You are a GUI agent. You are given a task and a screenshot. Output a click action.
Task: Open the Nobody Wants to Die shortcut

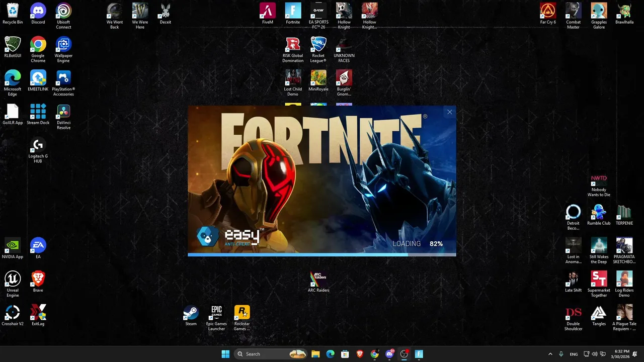(x=599, y=185)
